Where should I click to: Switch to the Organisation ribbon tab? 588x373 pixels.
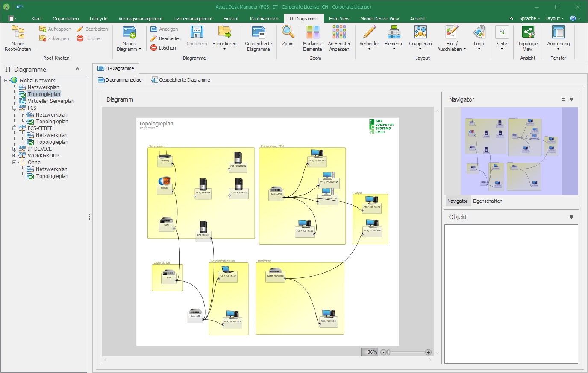[66, 19]
